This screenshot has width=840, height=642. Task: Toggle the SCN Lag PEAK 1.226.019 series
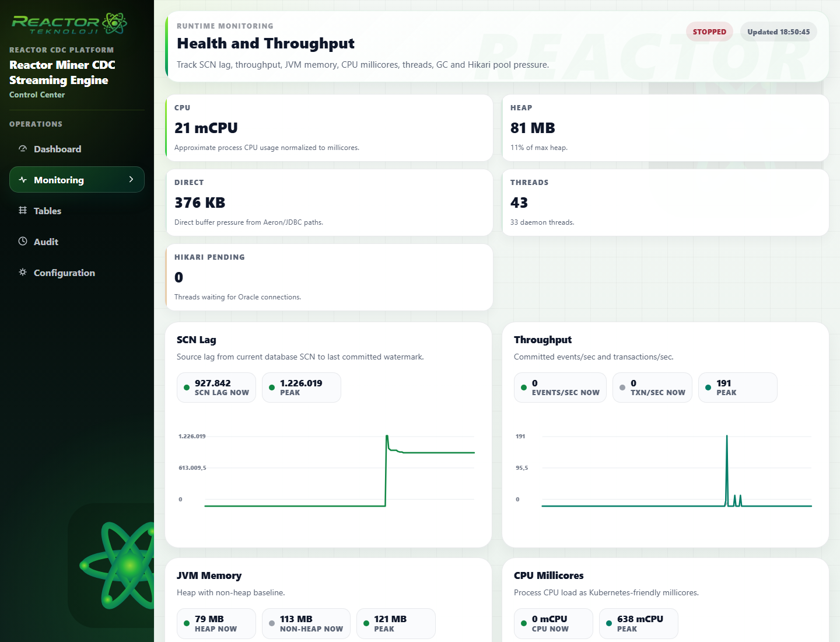pyautogui.click(x=302, y=388)
